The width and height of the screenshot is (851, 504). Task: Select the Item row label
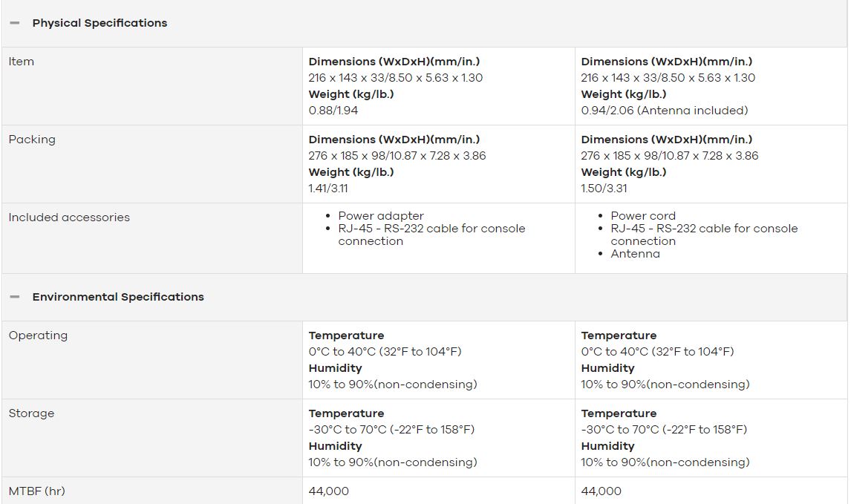coord(22,62)
